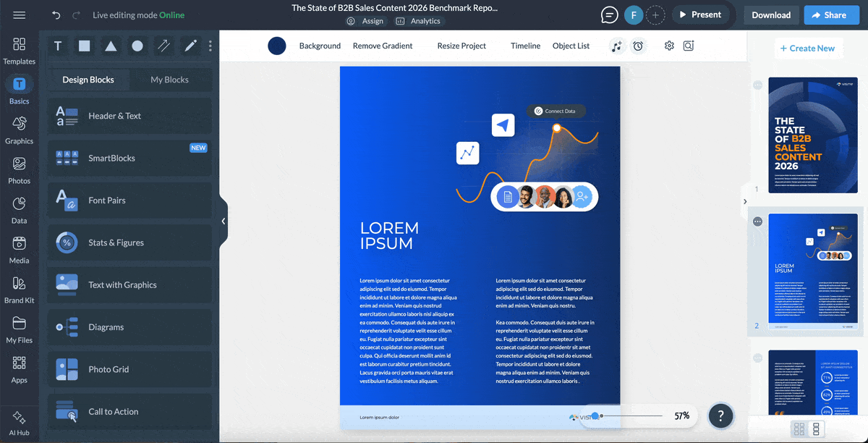Viewport: 868px width, 443px height.
Task: Open the Templates sidebar panel
Action: (x=20, y=51)
